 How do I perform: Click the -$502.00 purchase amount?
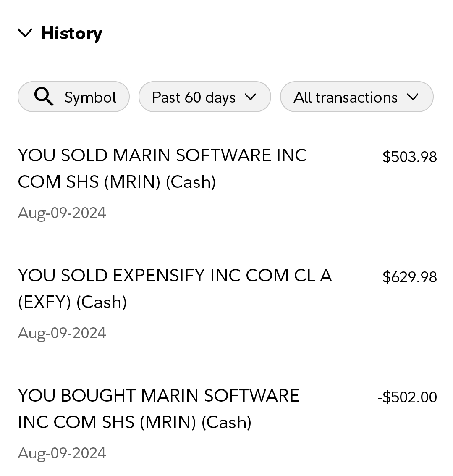coord(407,397)
